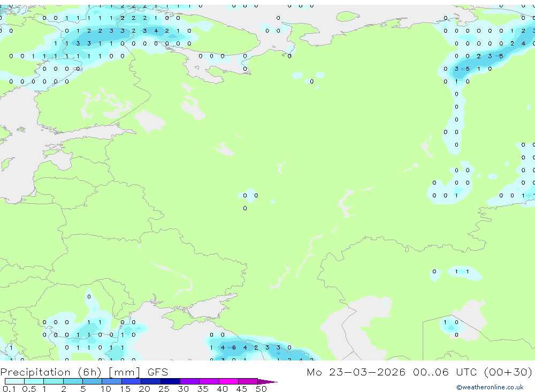Pick the 40–45 mm magenta legend swatch
535x392 pixels.
coord(228,381)
